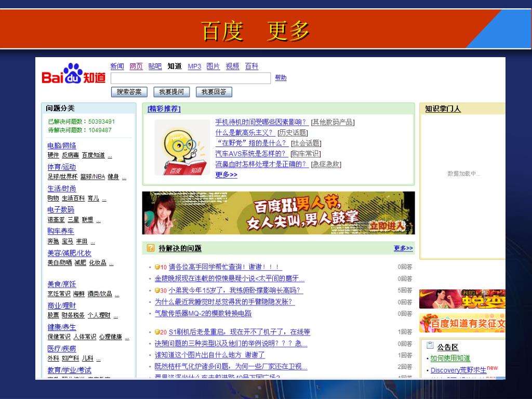This screenshot has width=532, height=399.
Task: Expand the ellipsis after 育儿 subcategory
Action: point(104,198)
